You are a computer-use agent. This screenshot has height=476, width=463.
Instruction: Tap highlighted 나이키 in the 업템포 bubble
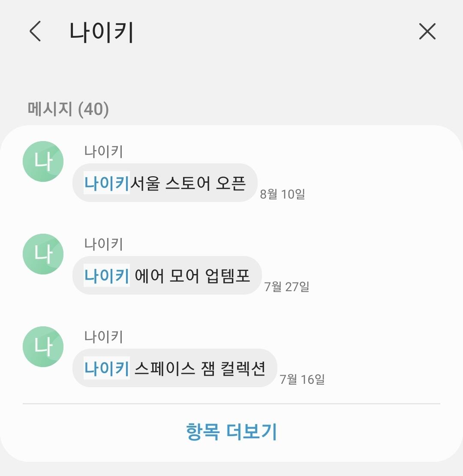107,275
